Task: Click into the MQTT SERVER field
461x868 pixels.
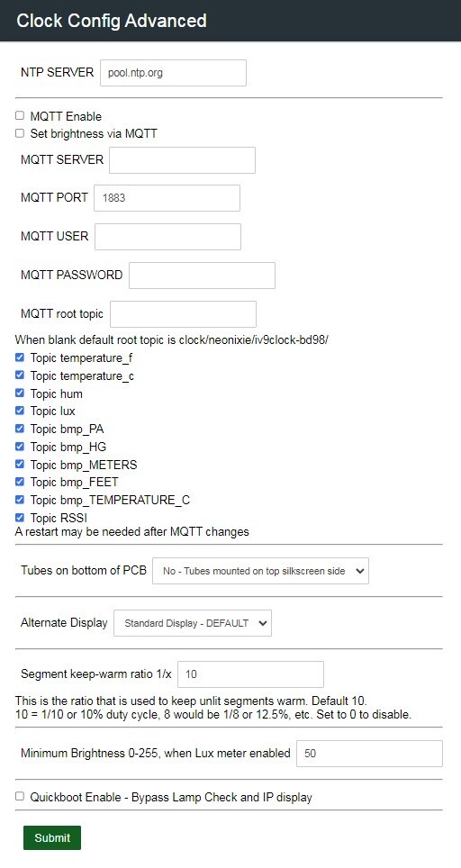Action: pos(182,160)
